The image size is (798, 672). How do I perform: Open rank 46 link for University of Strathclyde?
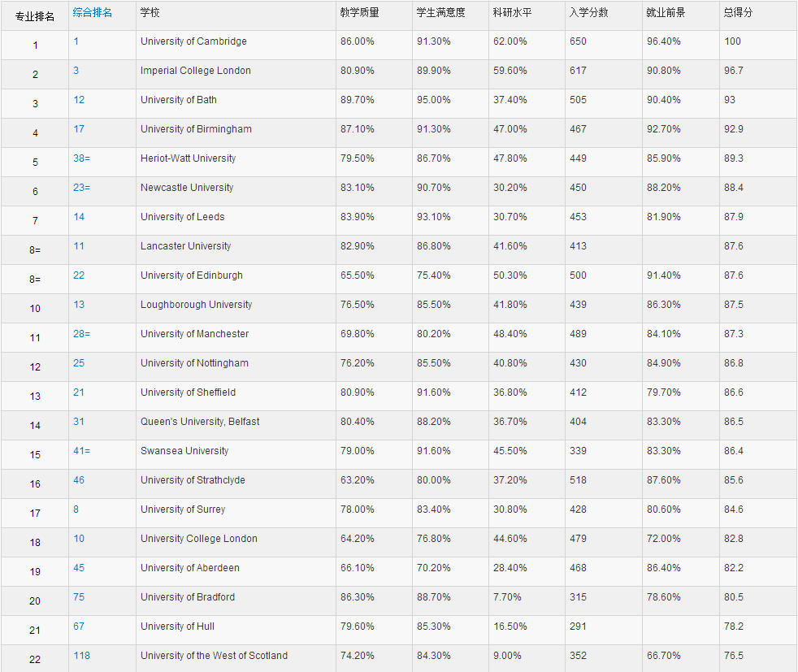point(79,480)
